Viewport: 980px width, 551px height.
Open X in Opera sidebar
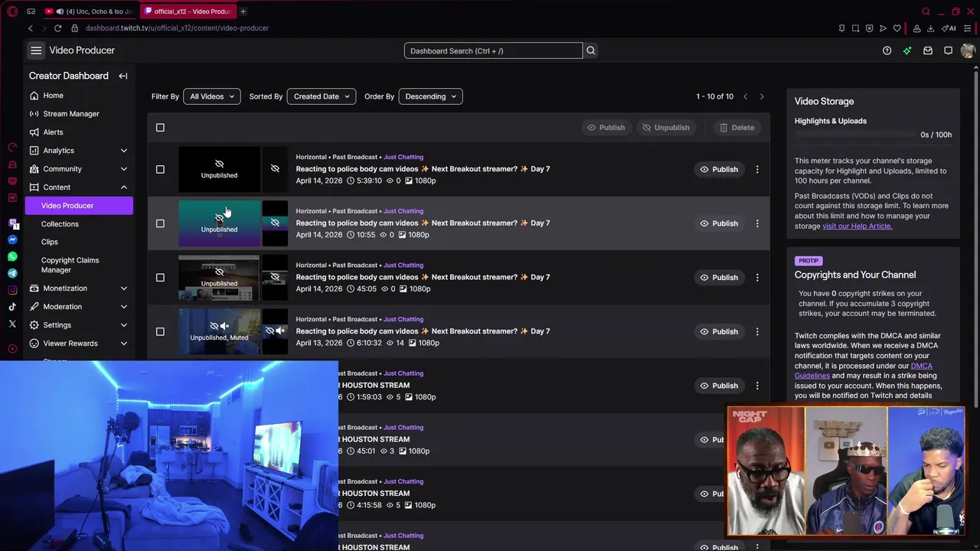point(12,324)
